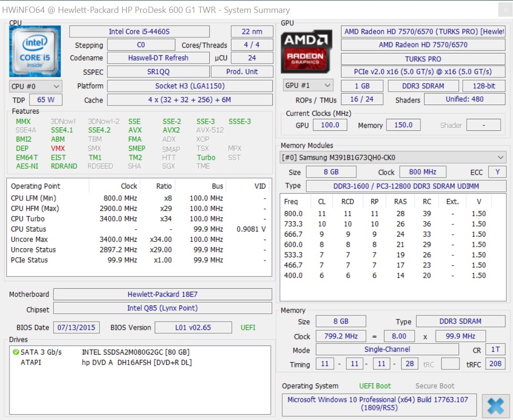This screenshot has height=420, width=513.
Task: Click the greyed AVX-512 feature label
Action: (210, 130)
